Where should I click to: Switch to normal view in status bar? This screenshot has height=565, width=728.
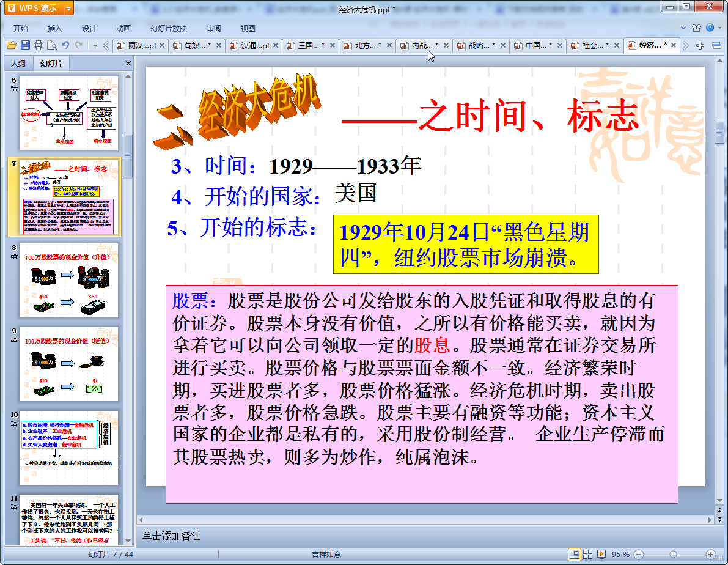point(575,555)
